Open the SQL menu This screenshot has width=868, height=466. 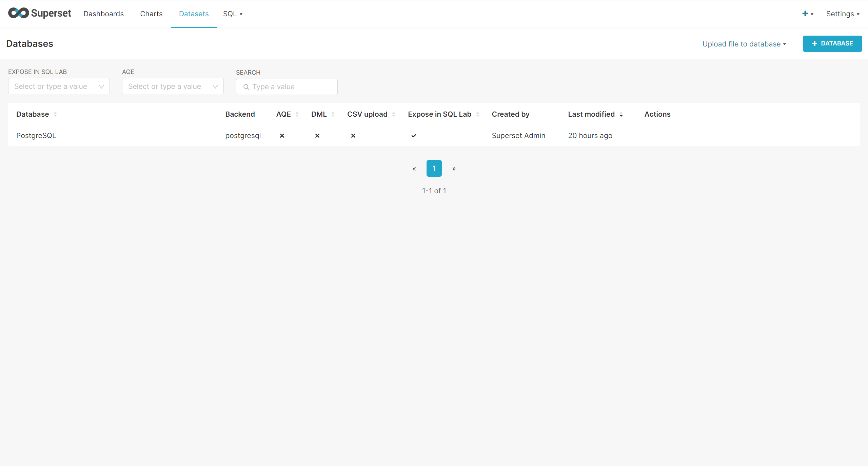(233, 14)
